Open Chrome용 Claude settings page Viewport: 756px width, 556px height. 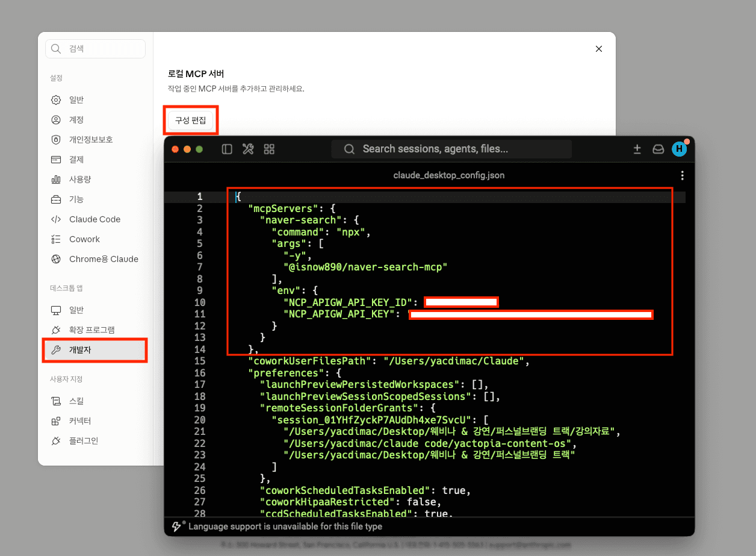click(x=95, y=259)
